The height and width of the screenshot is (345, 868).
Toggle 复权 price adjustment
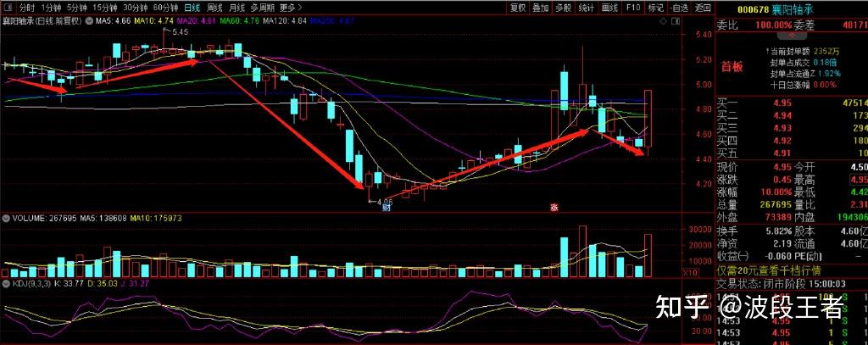[518, 8]
